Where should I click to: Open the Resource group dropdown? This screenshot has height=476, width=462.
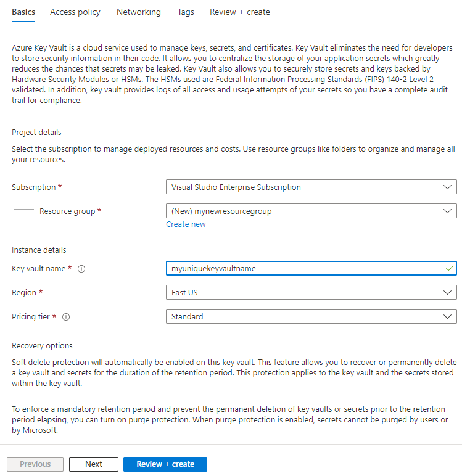[x=311, y=211]
